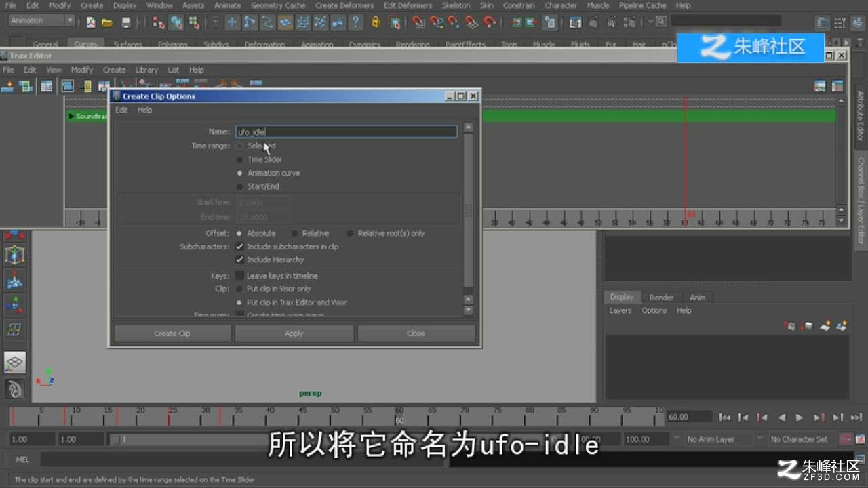The width and height of the screenshot is (868, 488).
Task: Open the No Character Set dropdown
Action: pyautogui.click(x=799, y=439)
